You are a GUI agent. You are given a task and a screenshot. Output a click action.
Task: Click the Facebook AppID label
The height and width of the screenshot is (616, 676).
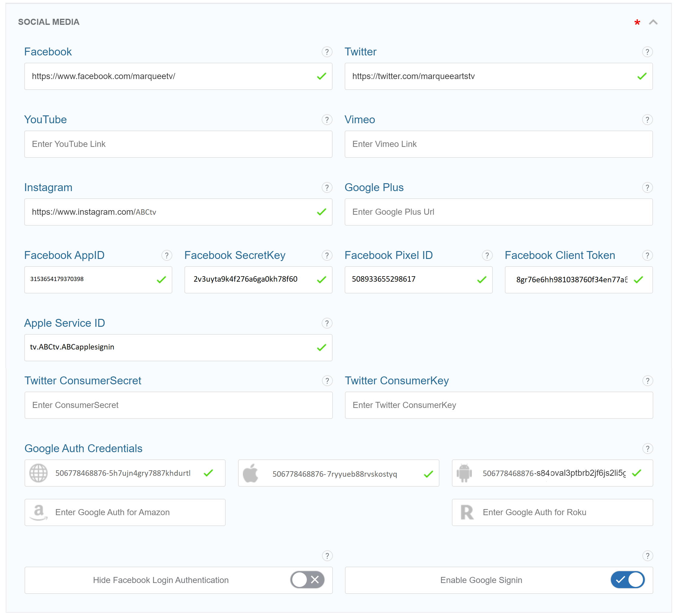[65, 256]
